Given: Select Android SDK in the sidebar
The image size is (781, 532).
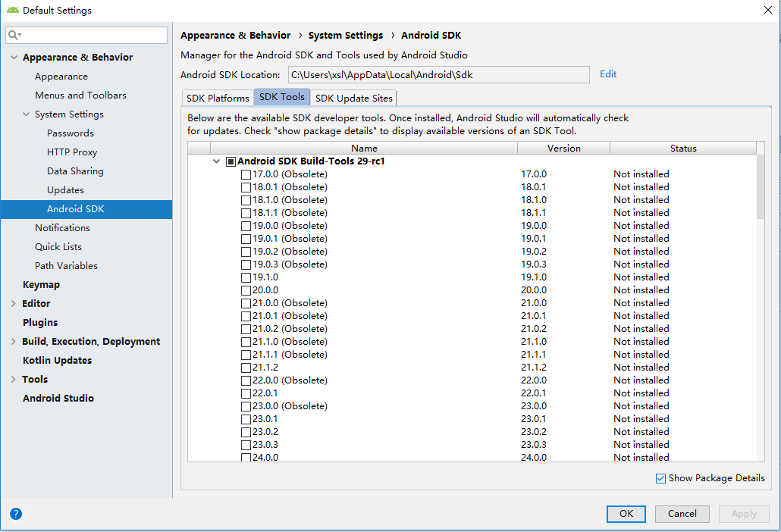Looking at the screenshot, I should click(86, 209).
